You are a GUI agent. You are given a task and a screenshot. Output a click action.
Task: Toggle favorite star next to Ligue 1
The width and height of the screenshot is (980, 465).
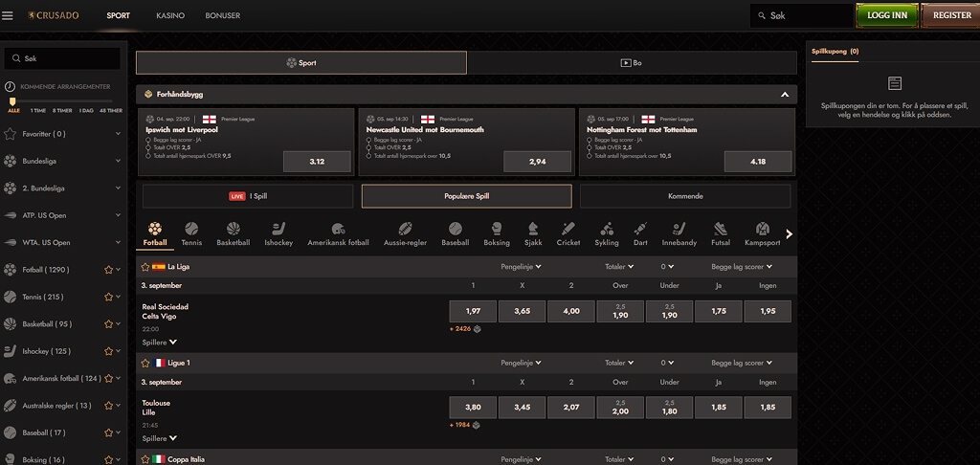click(x=145, y=364)
